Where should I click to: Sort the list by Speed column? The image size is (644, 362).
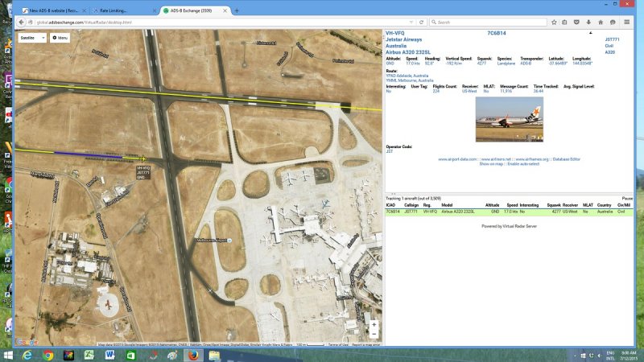coord(512,205)
